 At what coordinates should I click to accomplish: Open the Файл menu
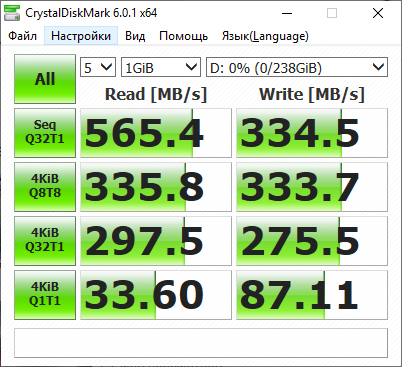[22, 36]
